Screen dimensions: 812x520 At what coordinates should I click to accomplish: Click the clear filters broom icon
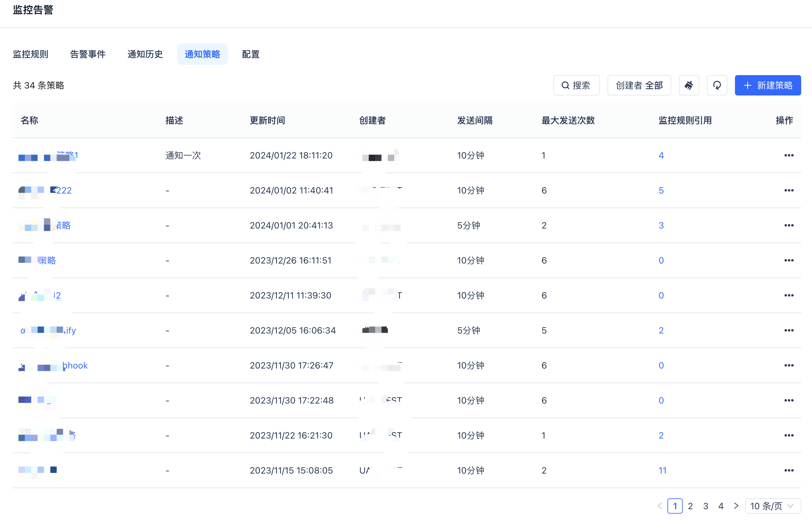[689, 85]
